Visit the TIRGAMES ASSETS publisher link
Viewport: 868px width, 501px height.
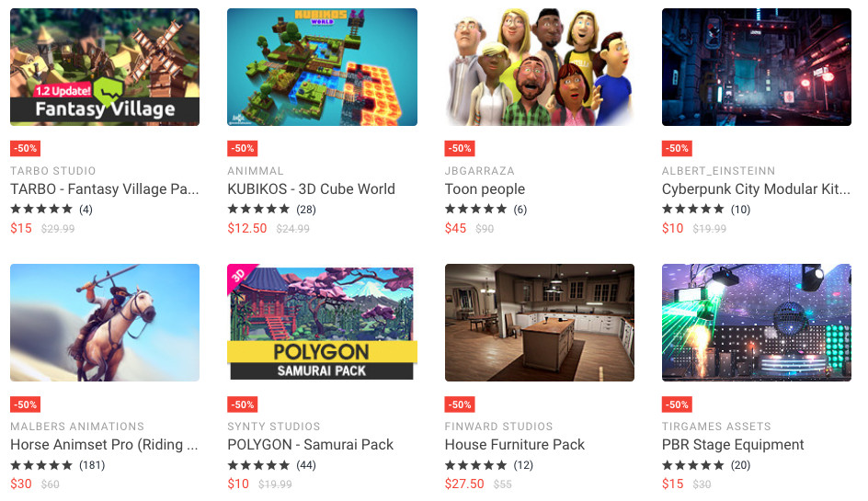point(716,427)
